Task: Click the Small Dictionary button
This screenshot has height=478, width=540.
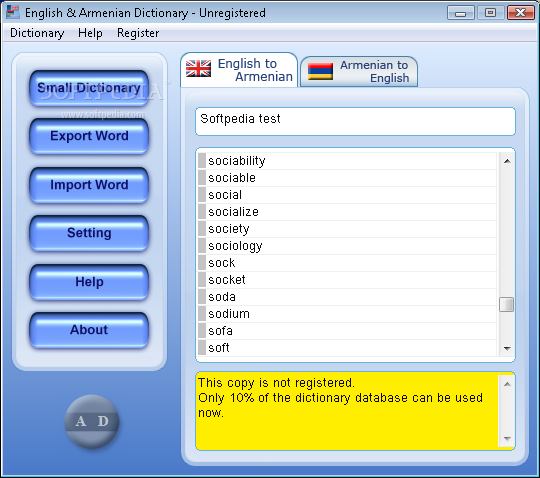Action: (89, 88)
